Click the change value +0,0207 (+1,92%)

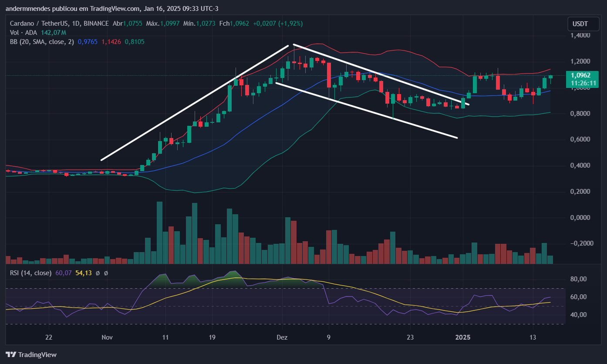click(277, 23)
